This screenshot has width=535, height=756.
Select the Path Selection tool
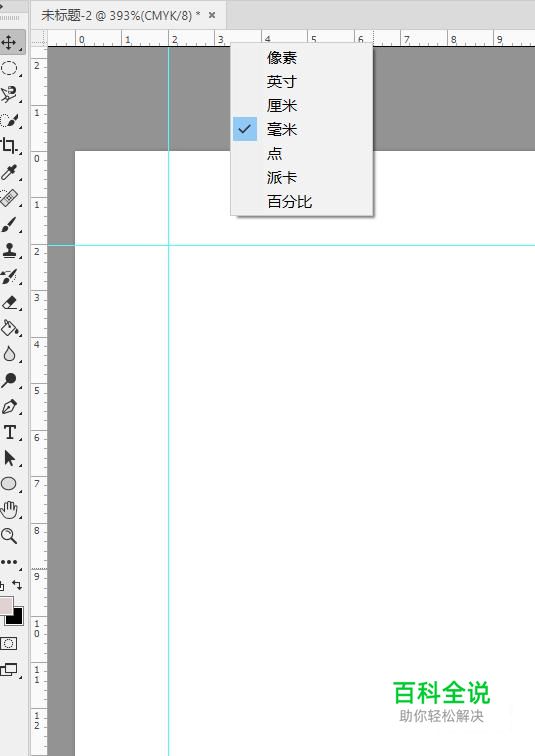10,458
